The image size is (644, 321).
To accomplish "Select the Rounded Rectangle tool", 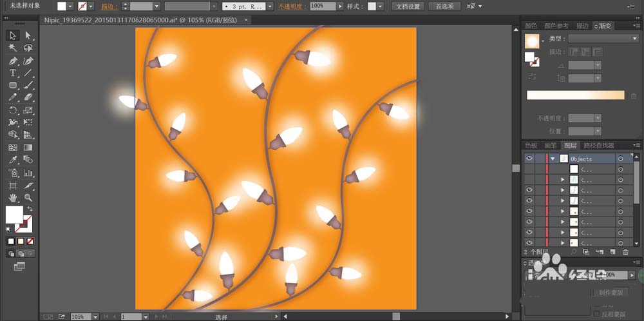I will (x=13, y=86).
